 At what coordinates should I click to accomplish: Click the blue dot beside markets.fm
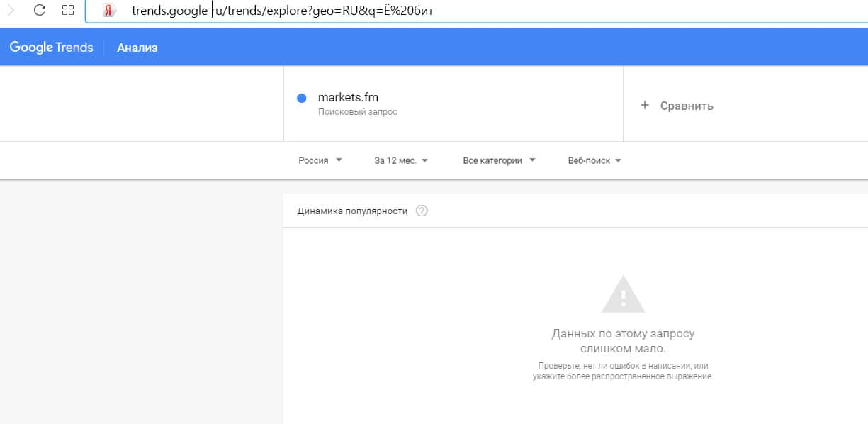pyautogui.click(x=301, y=98)
